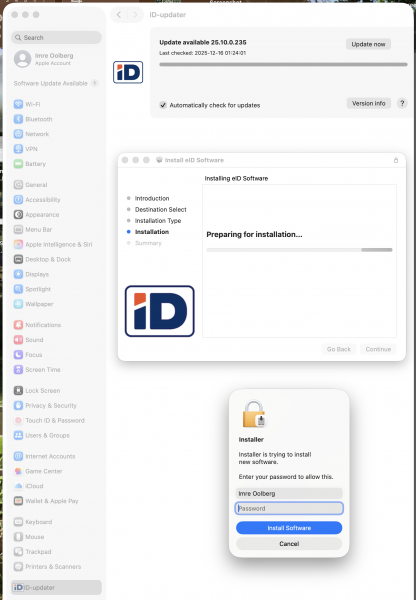Image resolution: width=416 pixels, height=600 pixels.
Task: Select the Keyboard sidebar icon
Action: (18, 522)
